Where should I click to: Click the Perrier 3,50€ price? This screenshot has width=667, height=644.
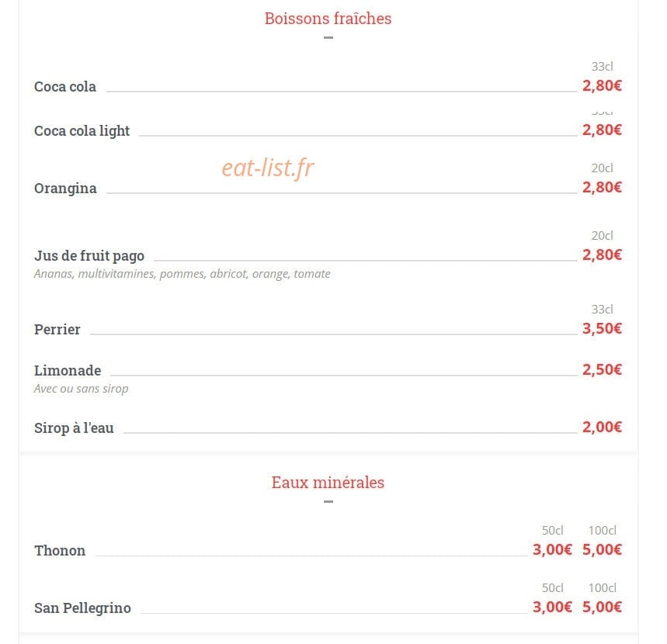602,328
